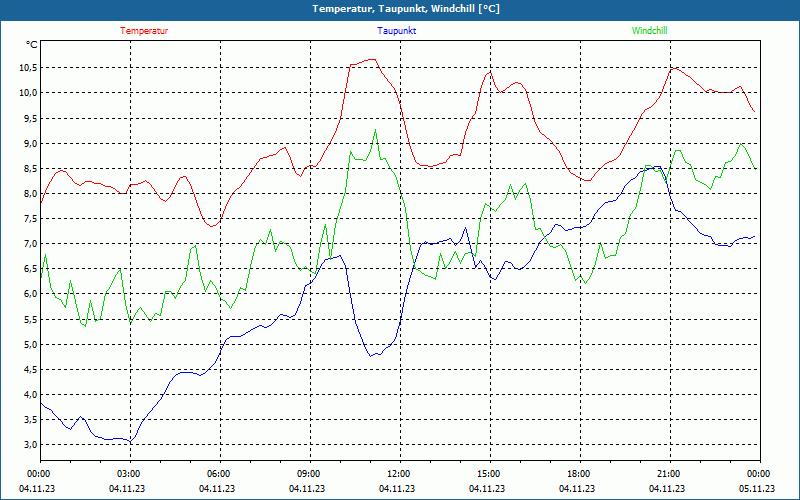This screenshot has height=500, width=800.
Task: Click the '5,5' y-axis value
Action: (30, 319)
